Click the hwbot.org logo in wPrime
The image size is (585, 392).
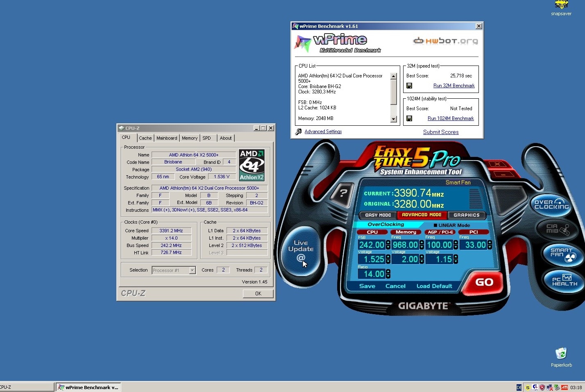(x=446, y=41)
